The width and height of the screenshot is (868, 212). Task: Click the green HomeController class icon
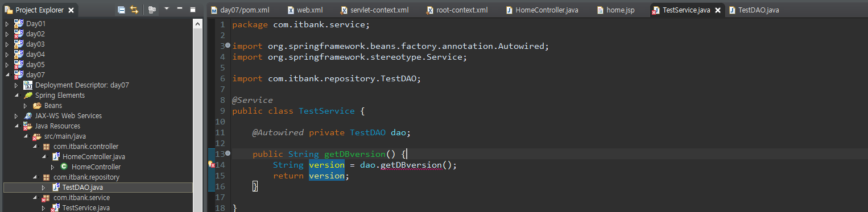tap(64, 167)
